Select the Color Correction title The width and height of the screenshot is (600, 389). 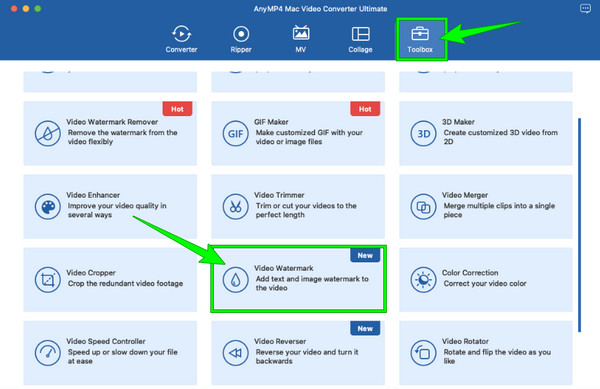click(470, 273)
